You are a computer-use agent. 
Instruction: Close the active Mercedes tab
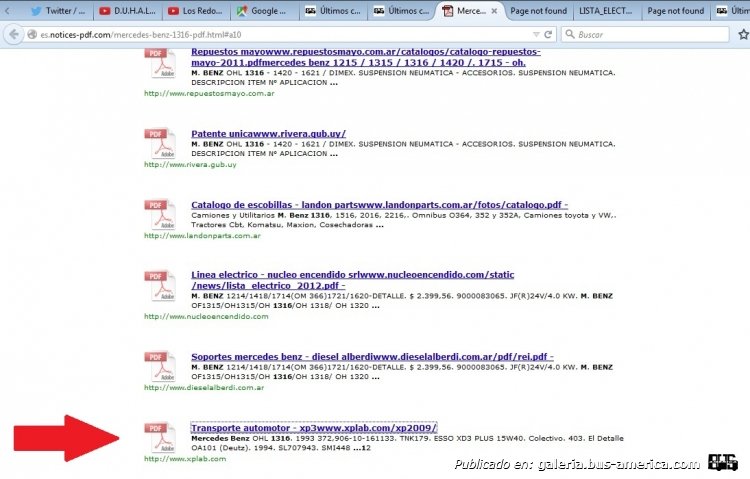pyautogui.click(x=493, y=11)
